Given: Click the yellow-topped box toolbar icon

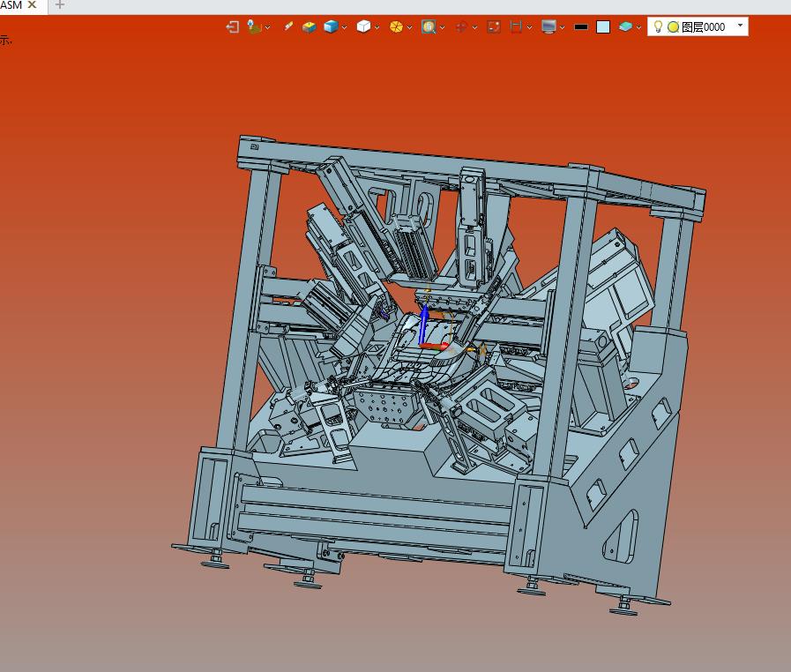Looking at the screenshot, I should tap(309, 26).
